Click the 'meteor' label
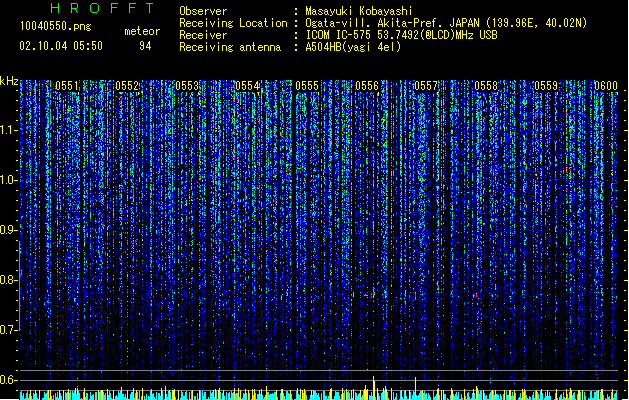Screen dimensions: 629x400 point(142,31)
